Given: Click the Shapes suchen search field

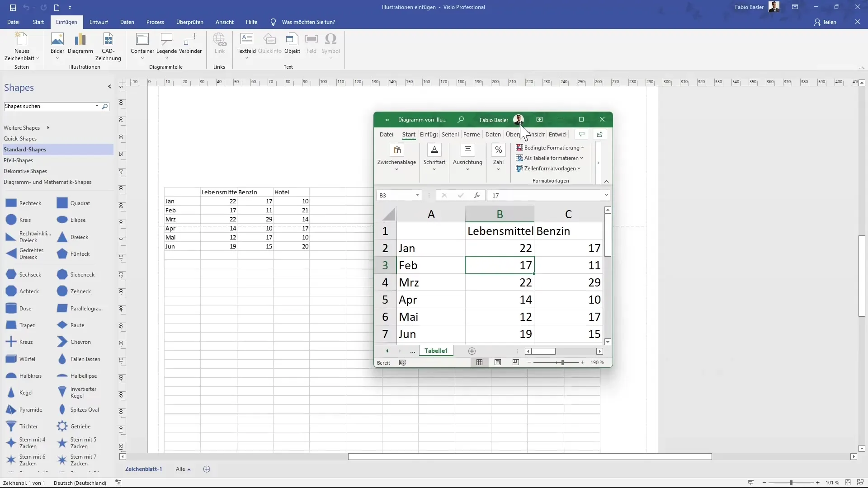Looking at the screenshot, I should point(49,106).
